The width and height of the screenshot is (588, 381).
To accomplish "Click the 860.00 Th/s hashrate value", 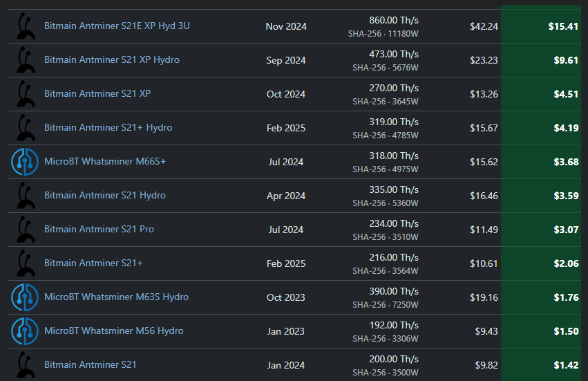I will [x=394, y=20].
